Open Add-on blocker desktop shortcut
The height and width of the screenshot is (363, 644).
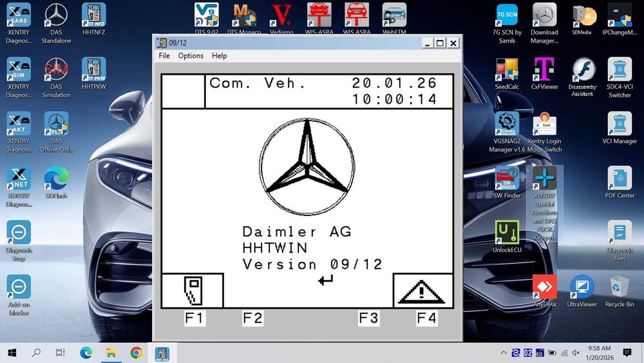[19, 295]
